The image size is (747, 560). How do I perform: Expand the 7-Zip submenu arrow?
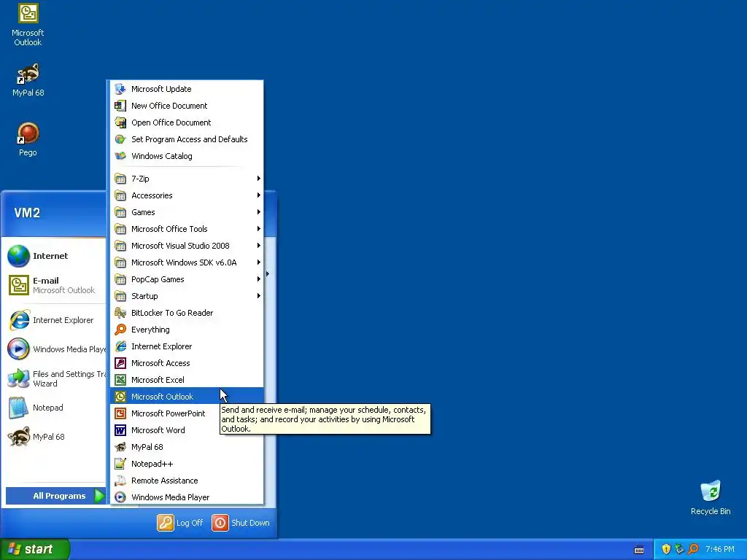(x=259, y=179)
